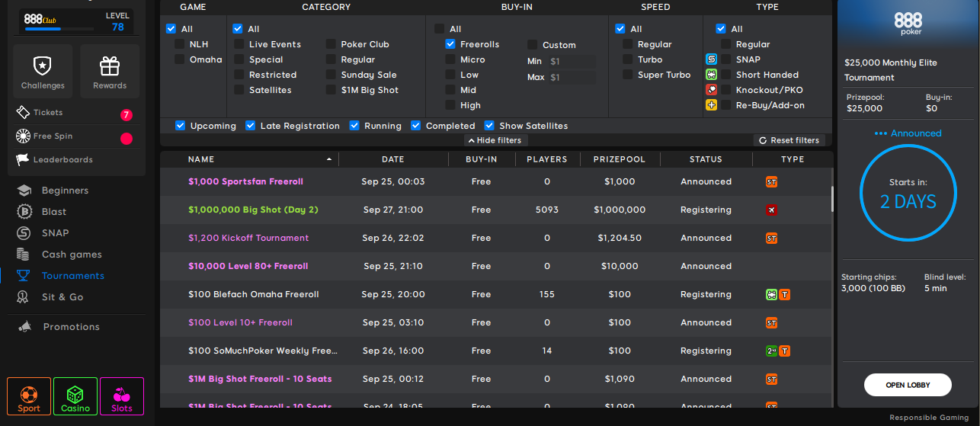Sort the table by the PRIZEPOOL column

coord(620,159)
